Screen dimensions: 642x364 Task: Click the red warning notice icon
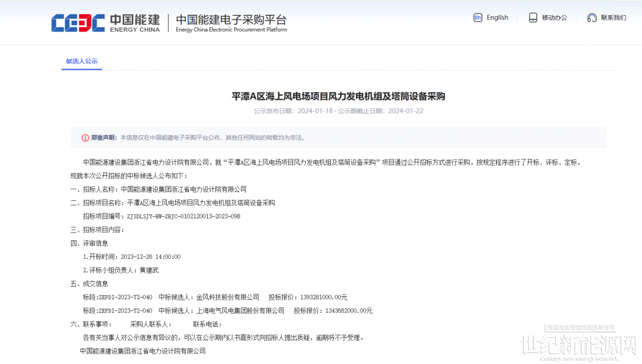(85, 138)
